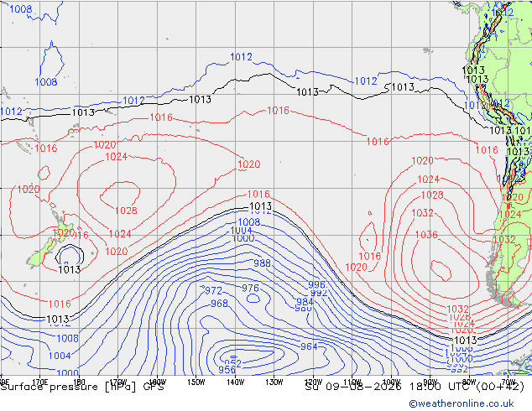Select the 956 isobar label
The image size is (532, 411).
(227, 370)
